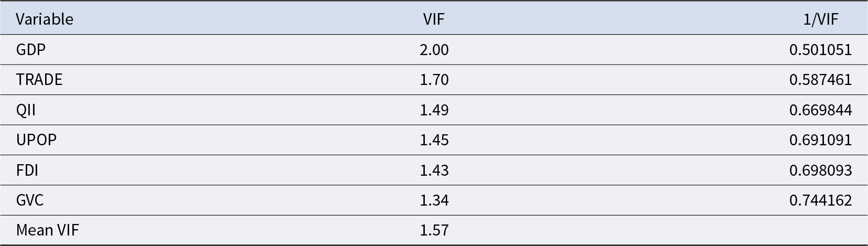Select the 0.501051 cell
The image size is (868, 246).
pyautogui.click(x=820, y=50)
